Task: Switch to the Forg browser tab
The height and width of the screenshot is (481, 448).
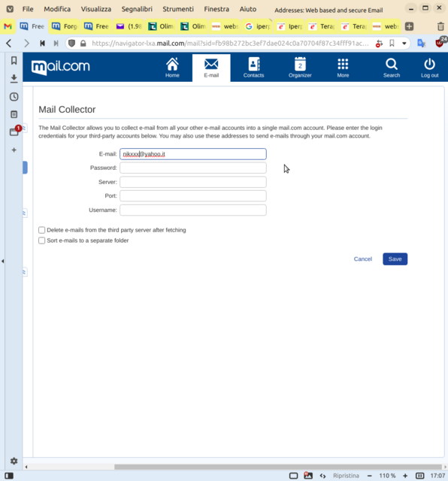Action: [64, 26]
